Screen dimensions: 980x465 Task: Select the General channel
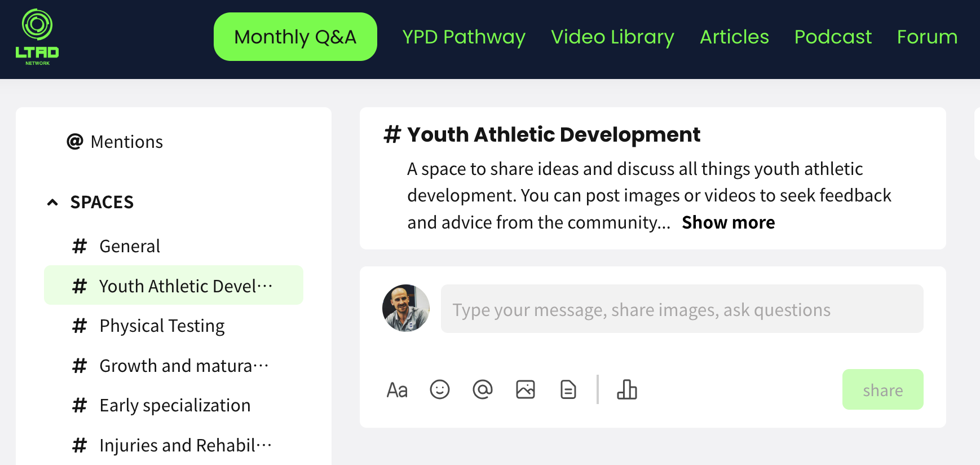point(129,246)
